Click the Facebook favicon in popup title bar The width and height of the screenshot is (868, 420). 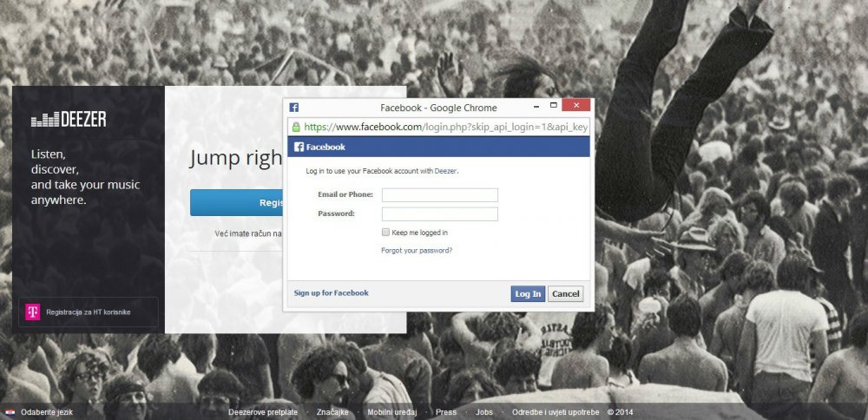click(294, 108)
